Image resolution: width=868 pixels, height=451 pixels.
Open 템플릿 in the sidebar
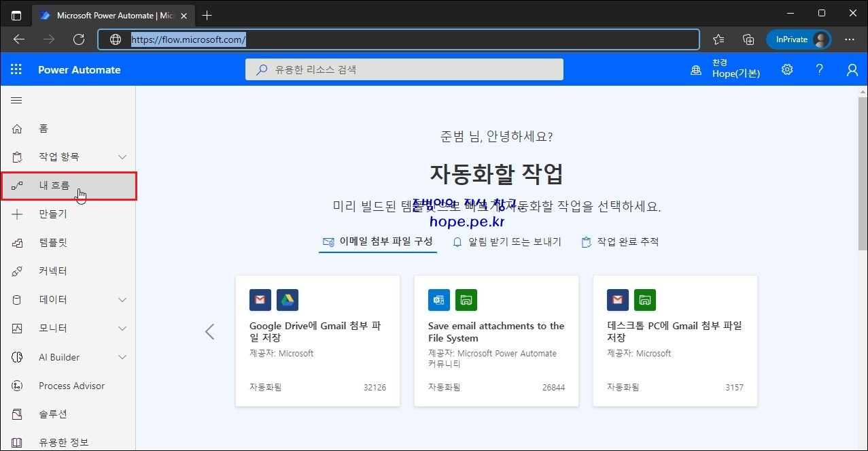click(69, 243)
